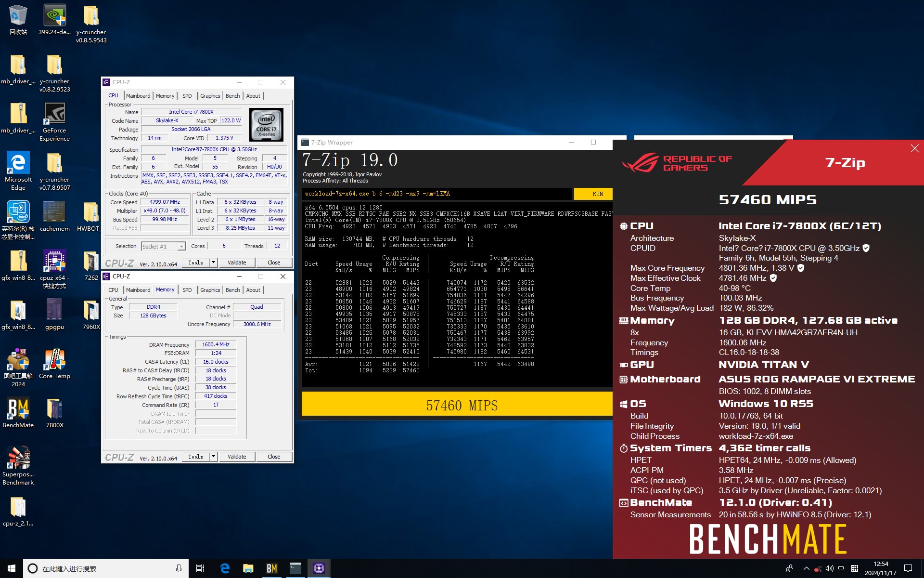Open Graphics tab in upper CPU-Z
924x578 pixels.
point(210,96)
